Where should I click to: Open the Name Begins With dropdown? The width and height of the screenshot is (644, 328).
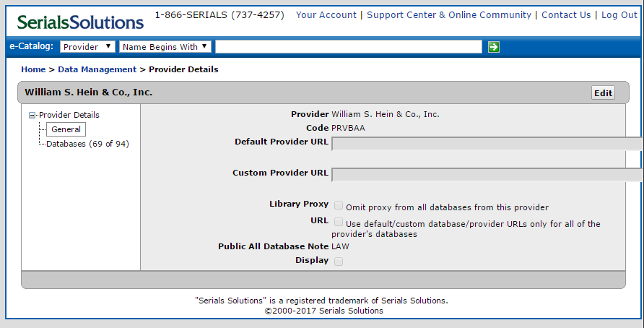click(x=165, y=47)
